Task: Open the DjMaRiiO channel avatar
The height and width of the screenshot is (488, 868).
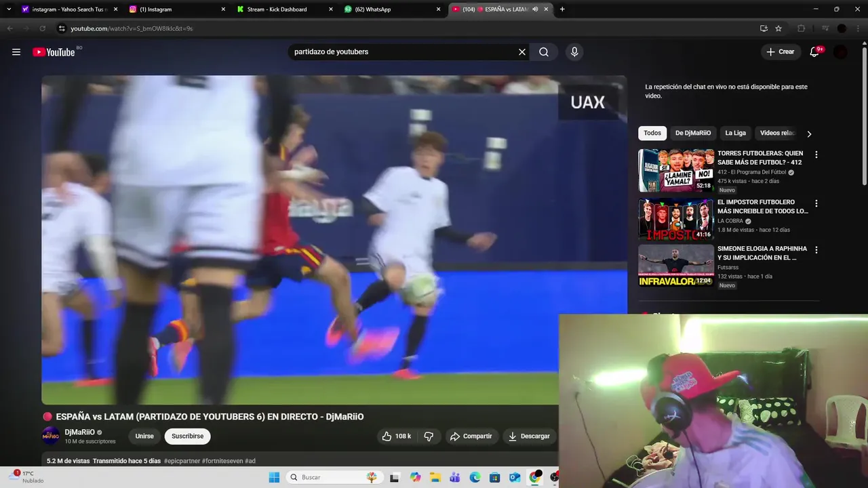Action: click(x=51, y=436)
